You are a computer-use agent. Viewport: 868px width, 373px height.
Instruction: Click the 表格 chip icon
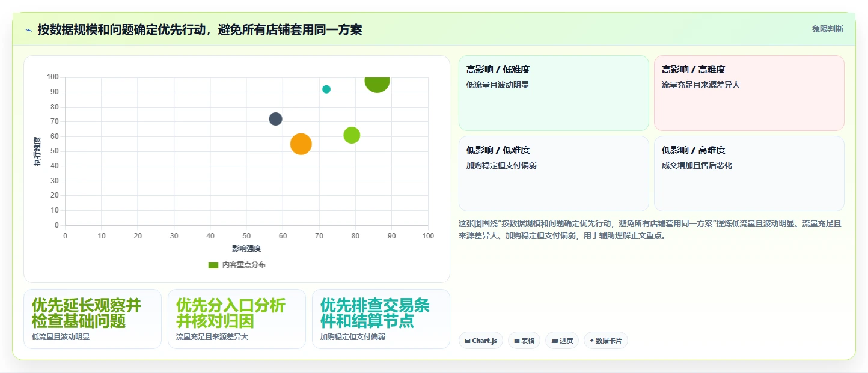(516, 341)
